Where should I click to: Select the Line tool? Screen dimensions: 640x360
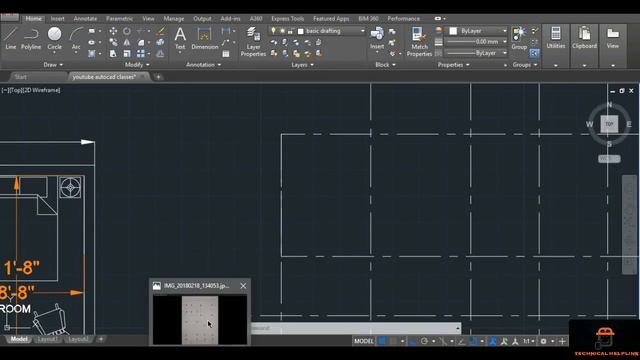click(11, 39)
